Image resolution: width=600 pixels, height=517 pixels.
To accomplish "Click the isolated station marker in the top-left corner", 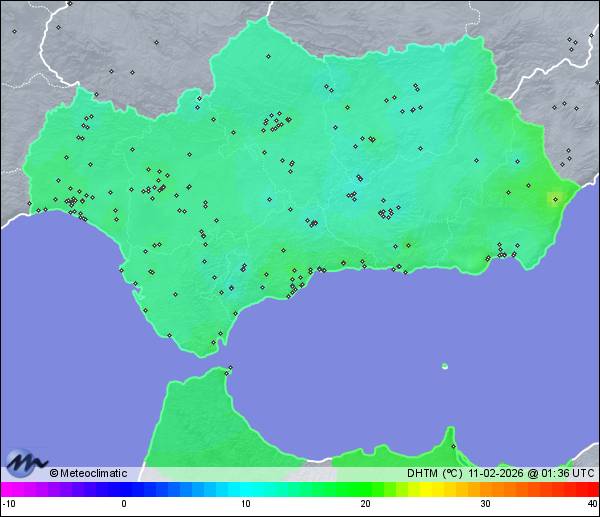I will click(x=14, y=31).
